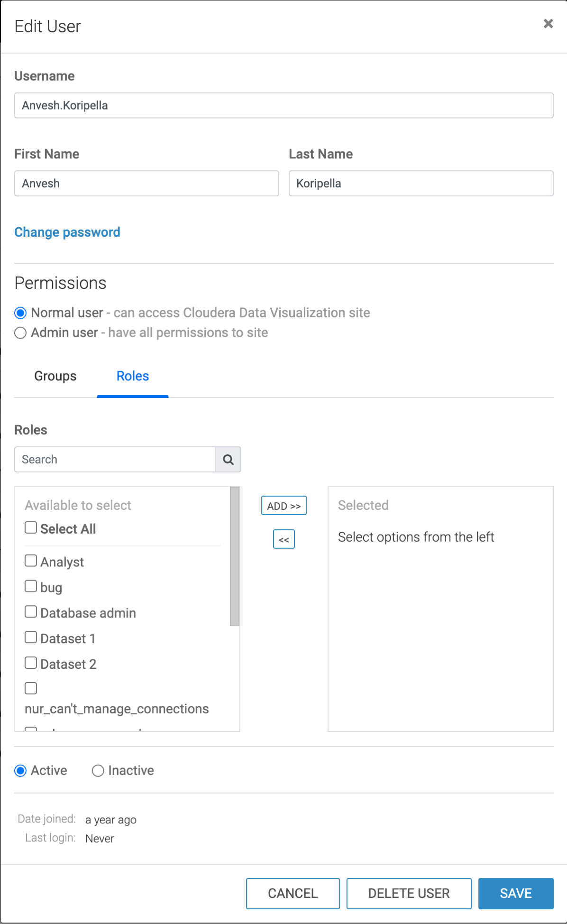The width and height of the screenshot is (567, 924).
Task: Click the remove (<<) arrow button
Action: 283,539
